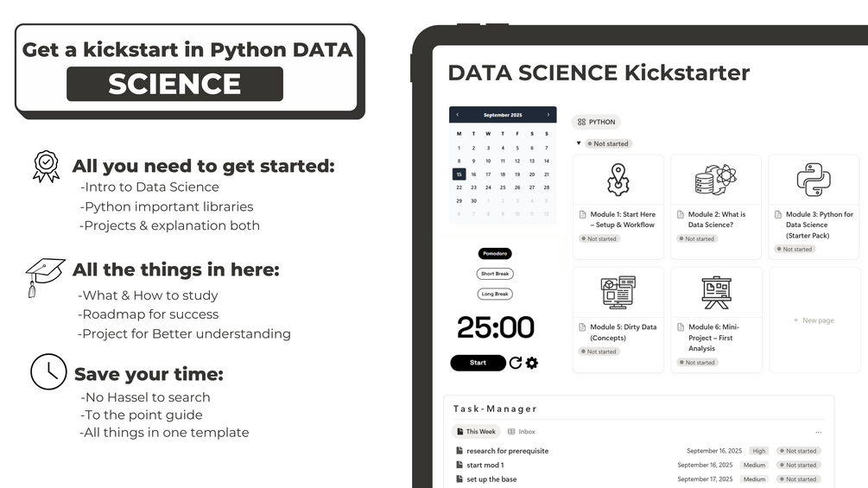Open the This Week tab

[x=476, y=432]
